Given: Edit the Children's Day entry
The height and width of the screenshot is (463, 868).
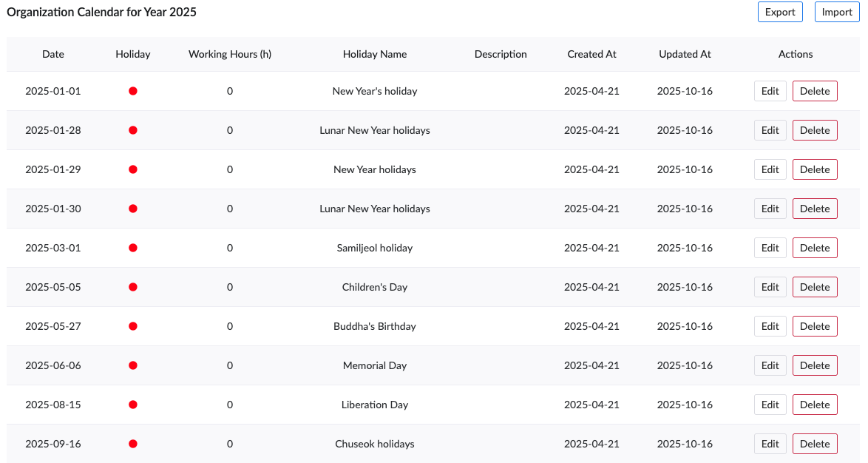Looking at the screenshot, I should click(770, 287).
